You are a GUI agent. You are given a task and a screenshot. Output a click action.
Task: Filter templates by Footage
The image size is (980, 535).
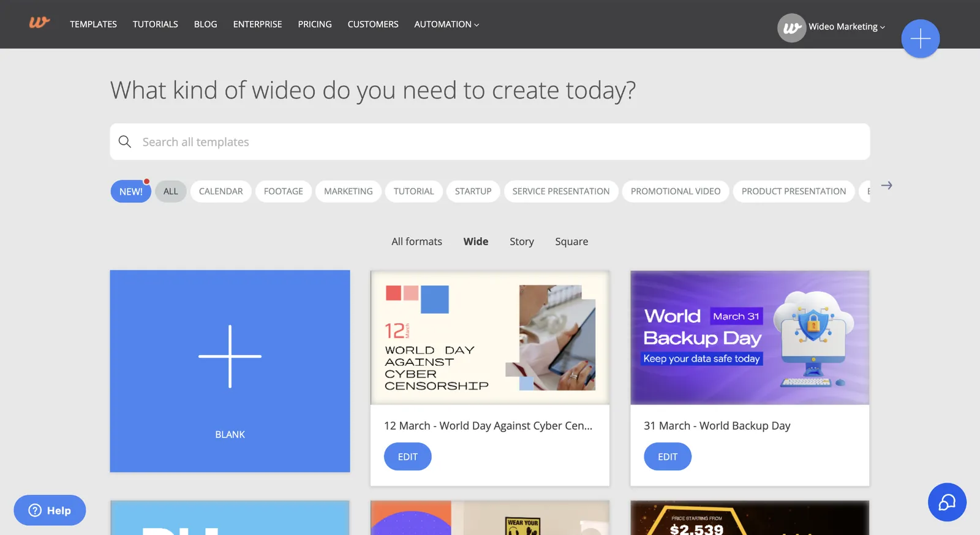pos(284,191)
